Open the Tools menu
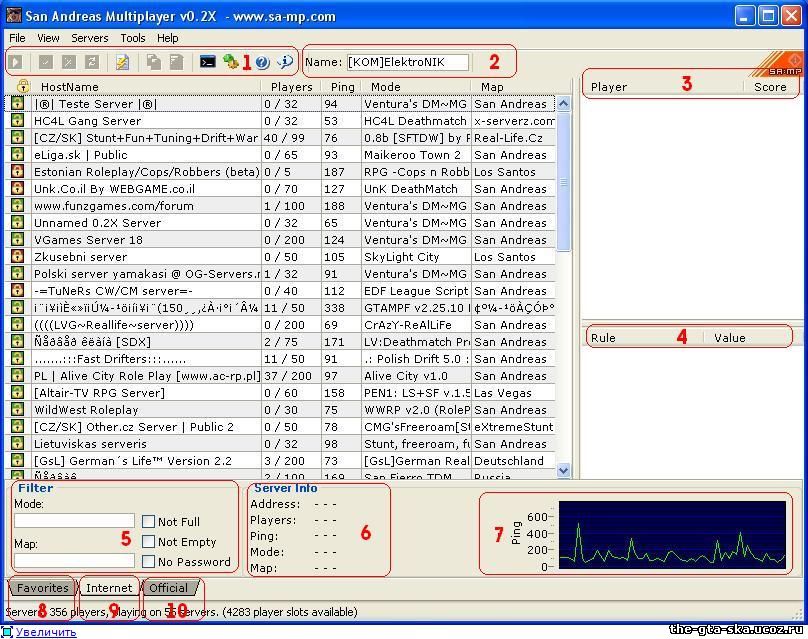808x639 pixels. click(x=133, y=38)
